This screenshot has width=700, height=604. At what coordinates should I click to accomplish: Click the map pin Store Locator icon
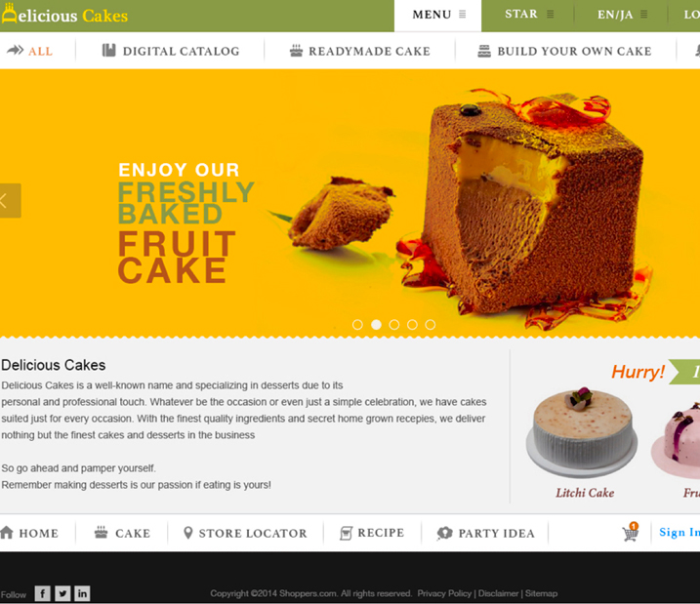pyautogui.click(x=188, y=533)
